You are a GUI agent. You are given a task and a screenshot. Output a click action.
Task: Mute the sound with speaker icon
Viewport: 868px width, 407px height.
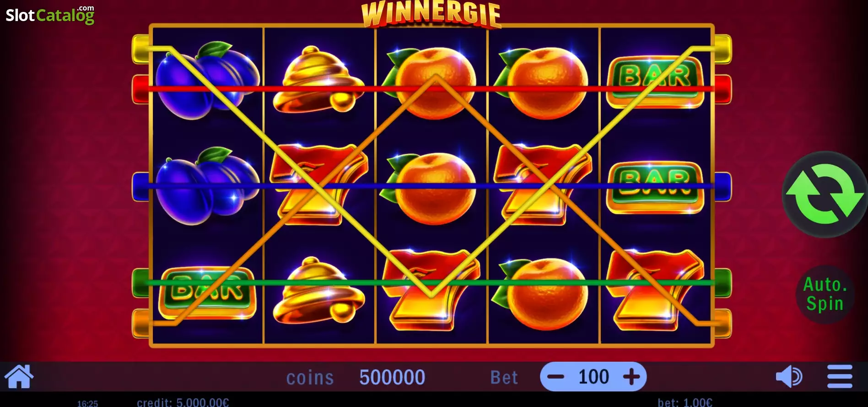pos(789,377)
